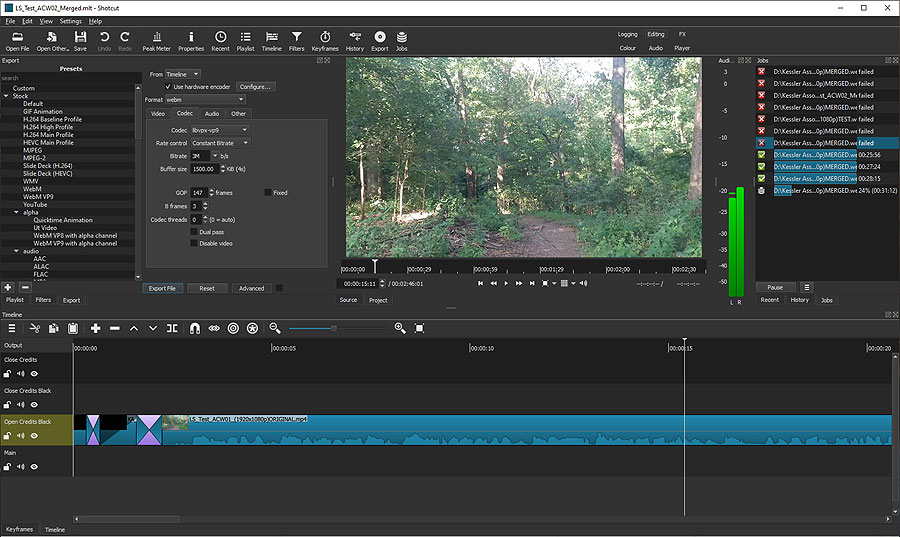900x537 pixels.
Task: Toggle ripple mode target icon
Action: pyautogui.click(x=233, y=328)
